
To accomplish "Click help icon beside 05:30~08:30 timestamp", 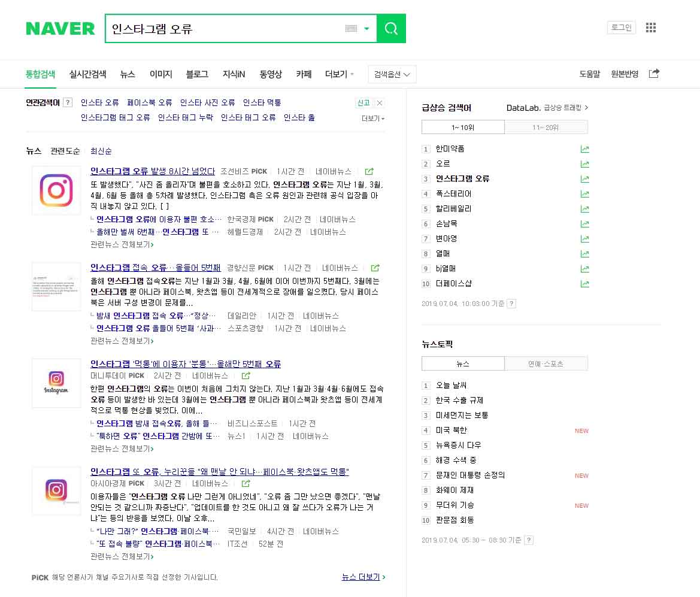I will (529, 540).
